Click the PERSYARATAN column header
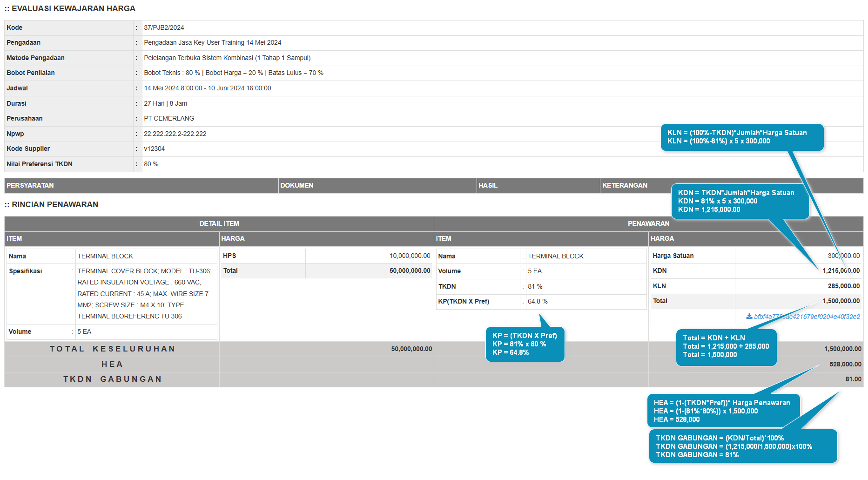868x480 pixels. (30, 185)
